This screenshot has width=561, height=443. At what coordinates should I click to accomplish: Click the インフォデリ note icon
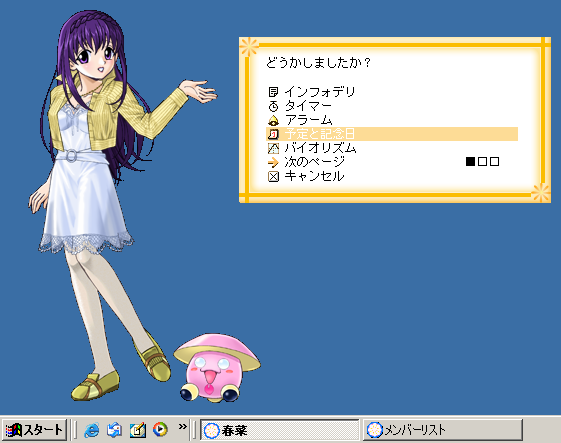pos(273,92)
